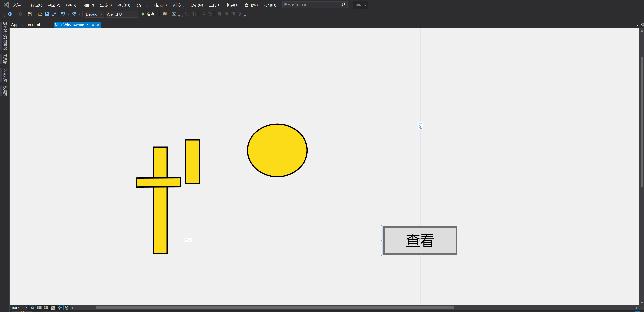This screenshot has height=312, width=644.
Task: Open the 文件(F) menu
Action: pos(19,5)
